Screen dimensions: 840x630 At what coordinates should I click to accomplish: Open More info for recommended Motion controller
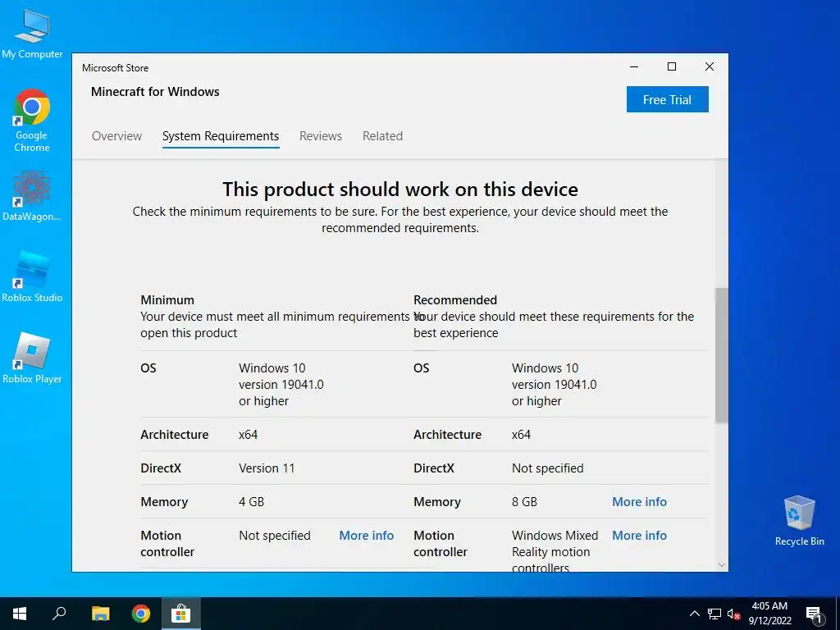click(x=639, y=536)
